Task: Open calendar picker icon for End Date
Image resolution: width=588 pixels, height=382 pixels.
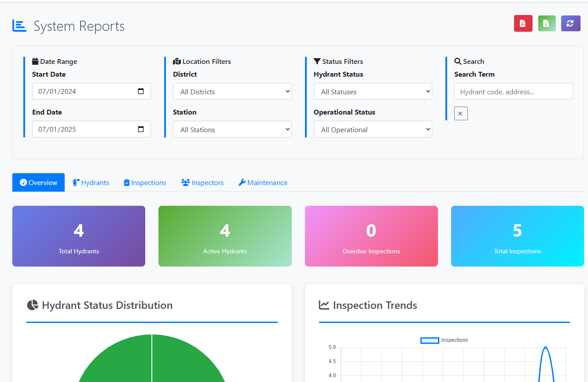Action: click(x=141, y=129)
